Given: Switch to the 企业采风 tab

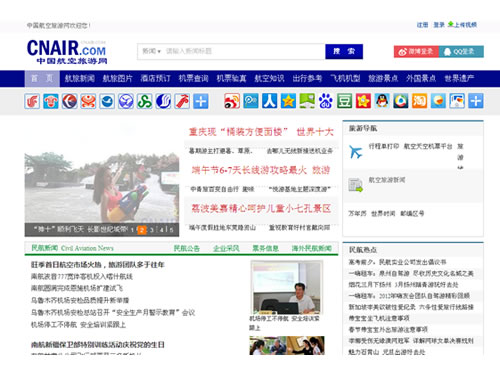Looking at the screenshot, I should (x=226, y=248).
